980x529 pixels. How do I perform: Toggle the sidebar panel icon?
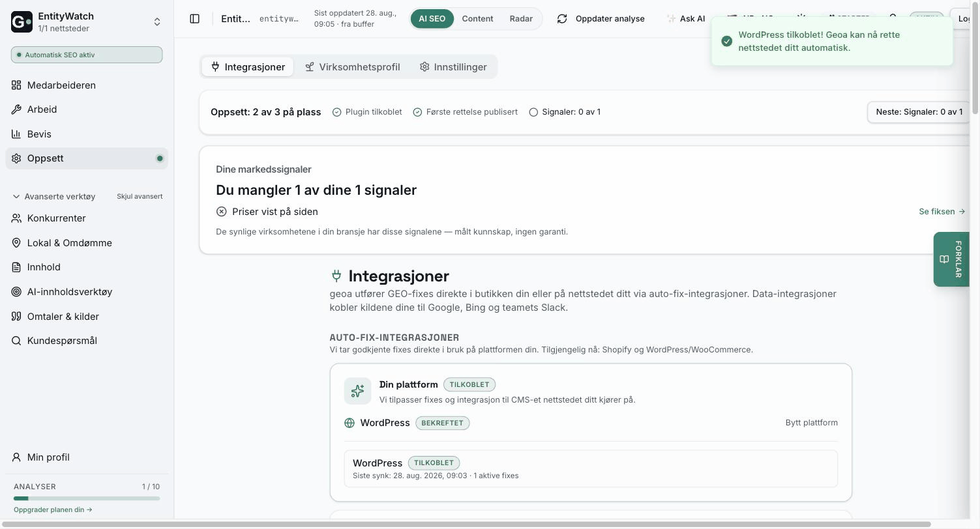[x=194, y=19]
